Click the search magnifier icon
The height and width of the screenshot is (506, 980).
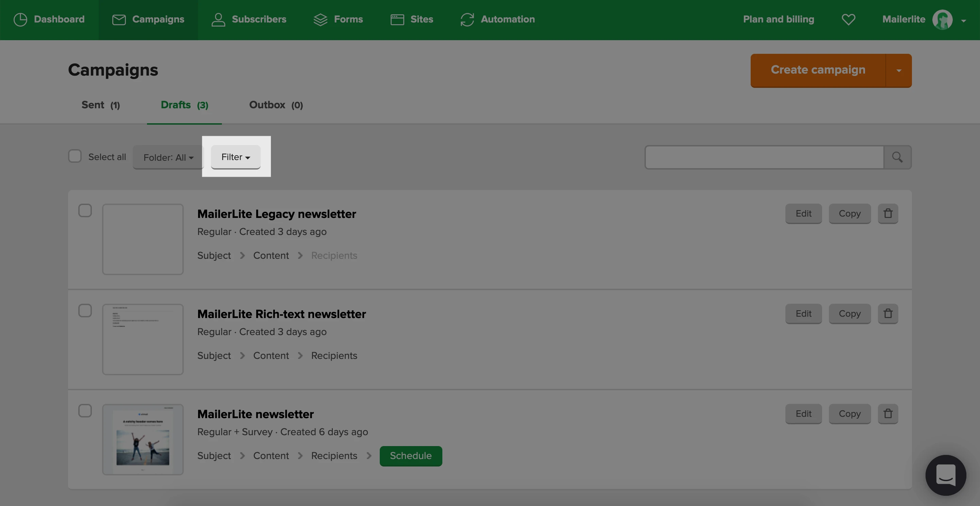click(897, 157)
